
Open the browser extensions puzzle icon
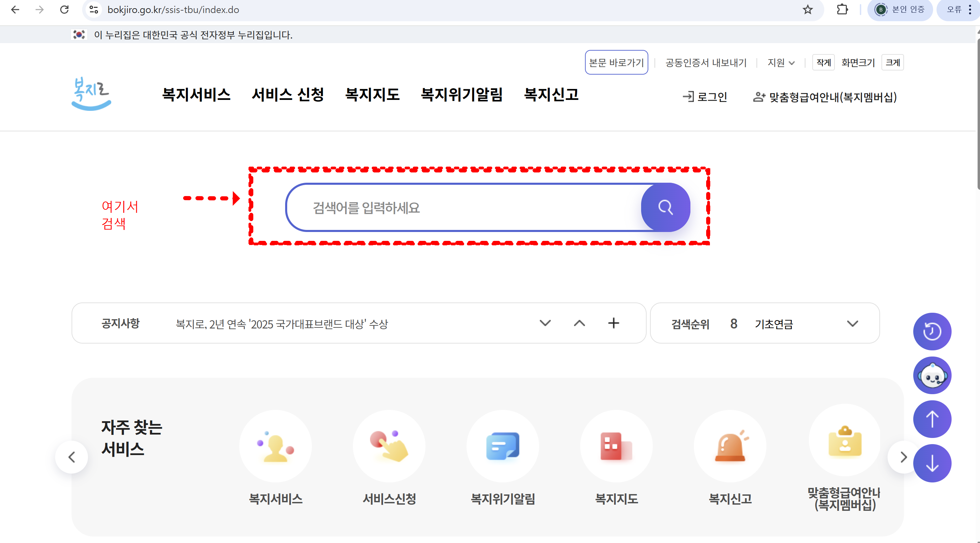(x=842, y=10)
